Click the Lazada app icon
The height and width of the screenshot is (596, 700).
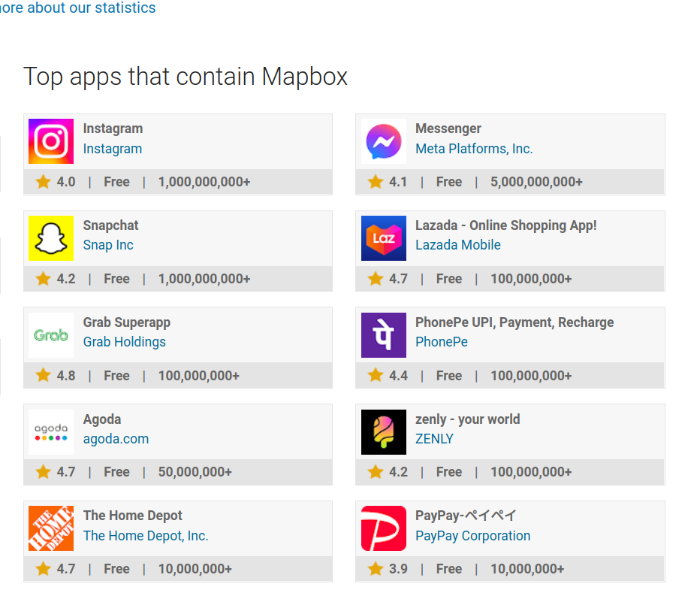pyautogui.click(x=383, y=238)
